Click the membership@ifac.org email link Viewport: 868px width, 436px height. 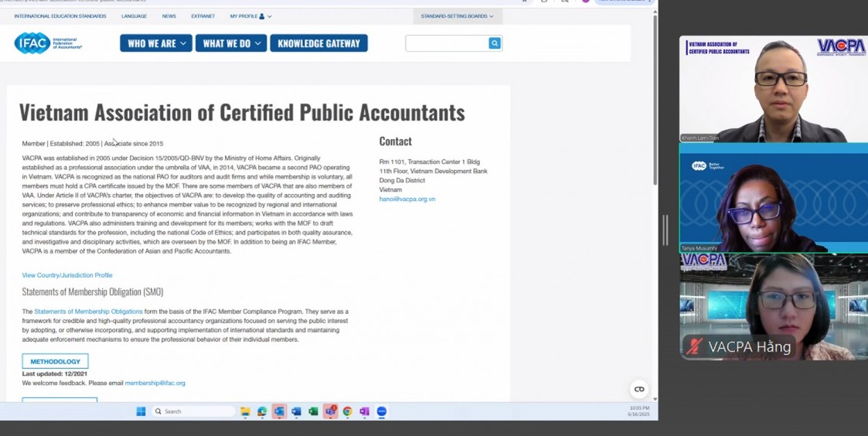(155, 383)
